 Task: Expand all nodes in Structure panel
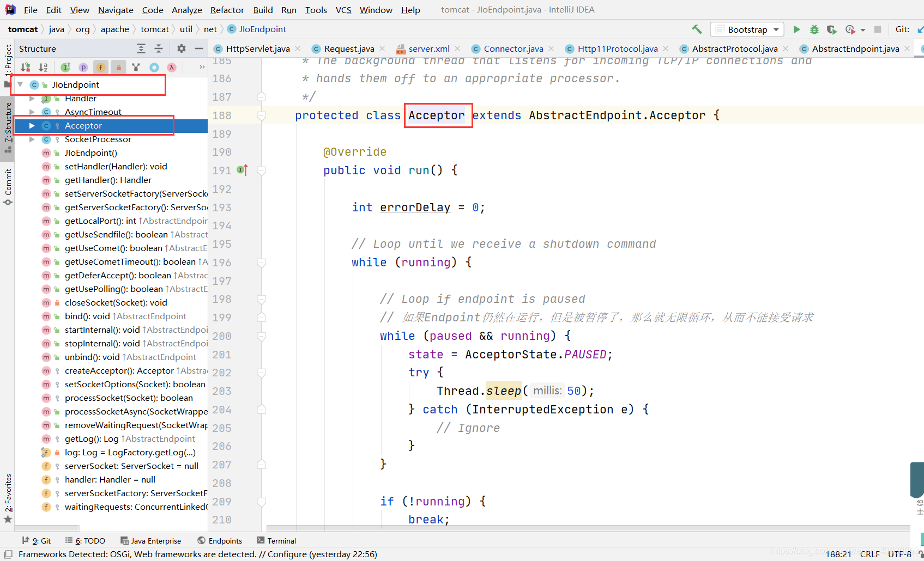click(141, 48)
